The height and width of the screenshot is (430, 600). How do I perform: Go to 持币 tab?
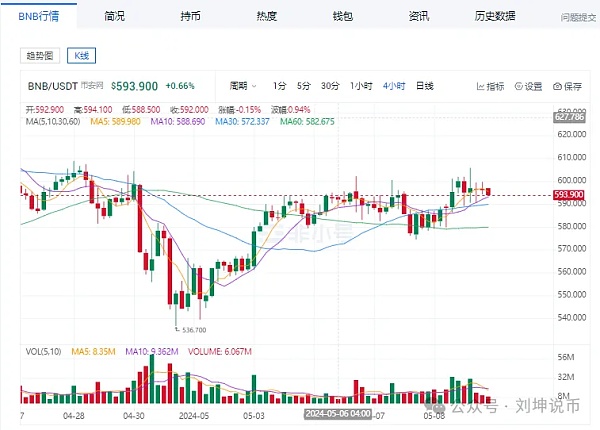pos(190,16)
